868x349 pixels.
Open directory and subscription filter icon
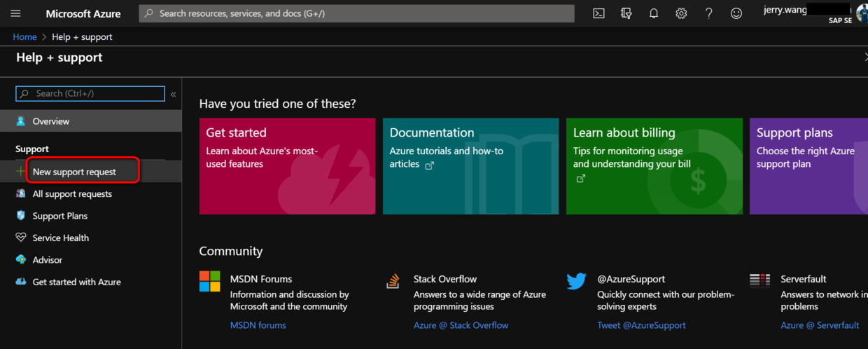(626, 13)
